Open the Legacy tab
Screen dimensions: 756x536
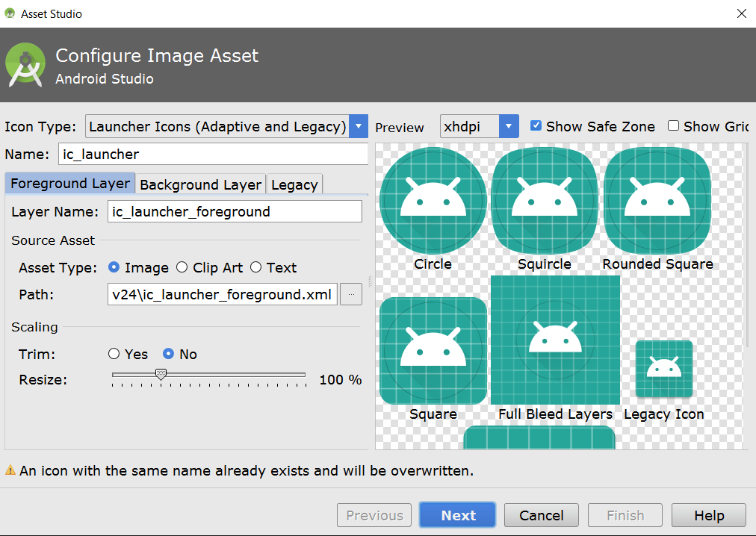(x=294, y=184)
